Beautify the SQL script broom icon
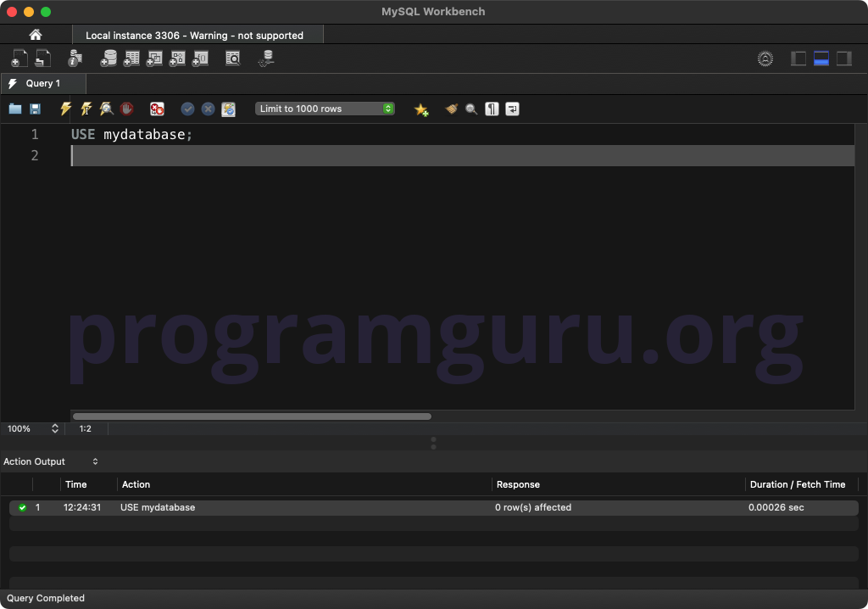Screen dimensions: 868x609 coord(452,109)
